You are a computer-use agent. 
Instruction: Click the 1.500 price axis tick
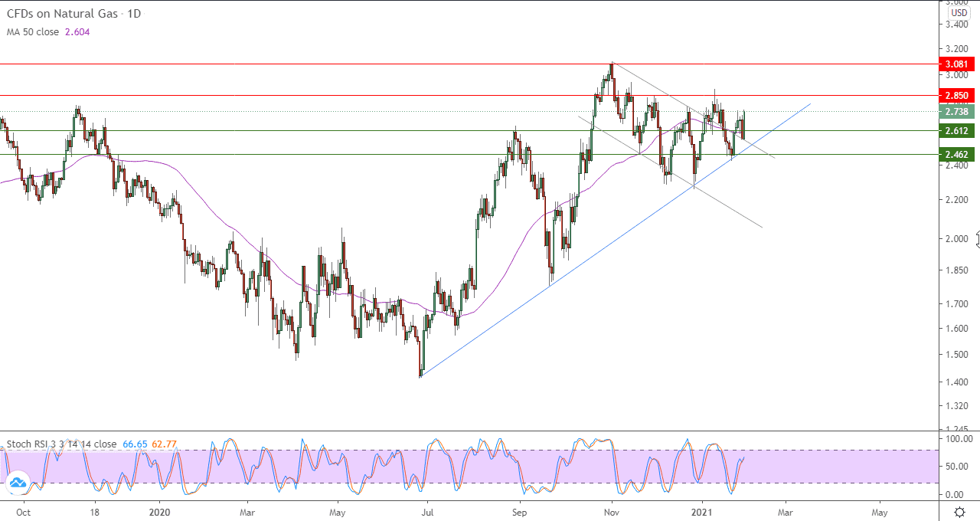tap(957, 355)
